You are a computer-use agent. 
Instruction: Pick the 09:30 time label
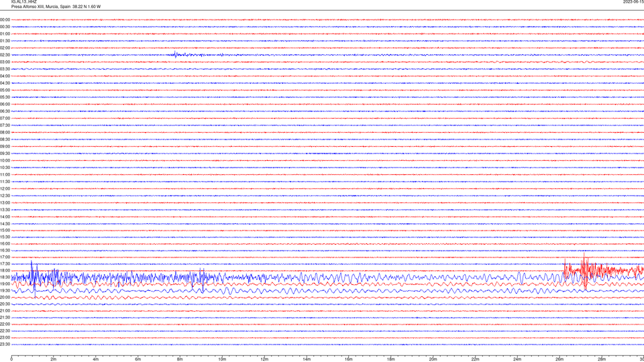(5, 154)
